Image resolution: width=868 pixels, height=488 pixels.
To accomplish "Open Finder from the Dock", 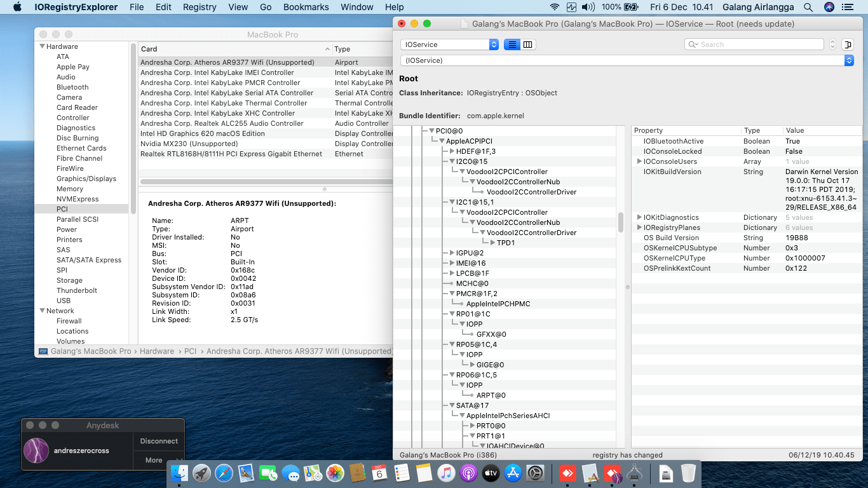I will coord(180,473).
